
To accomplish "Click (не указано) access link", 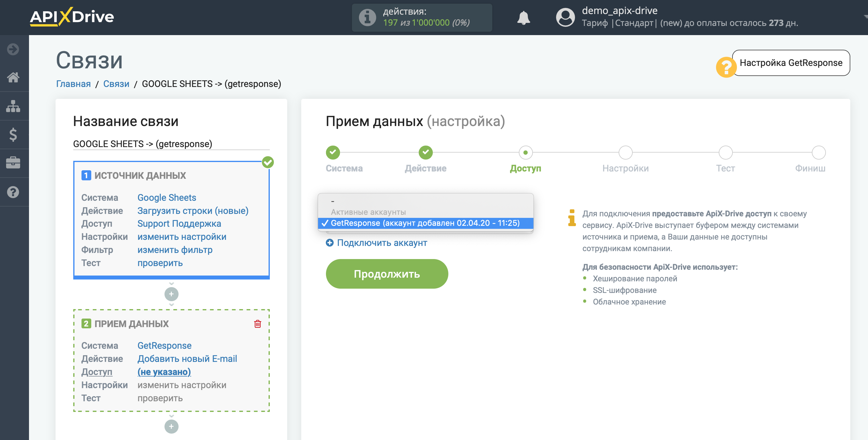I will [164, 372].
